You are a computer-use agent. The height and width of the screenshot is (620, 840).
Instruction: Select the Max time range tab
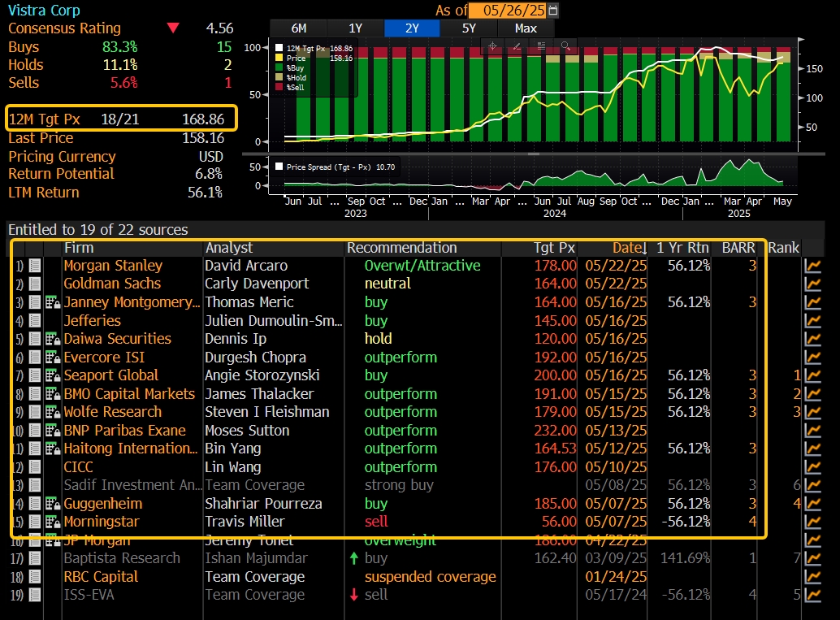526,28
